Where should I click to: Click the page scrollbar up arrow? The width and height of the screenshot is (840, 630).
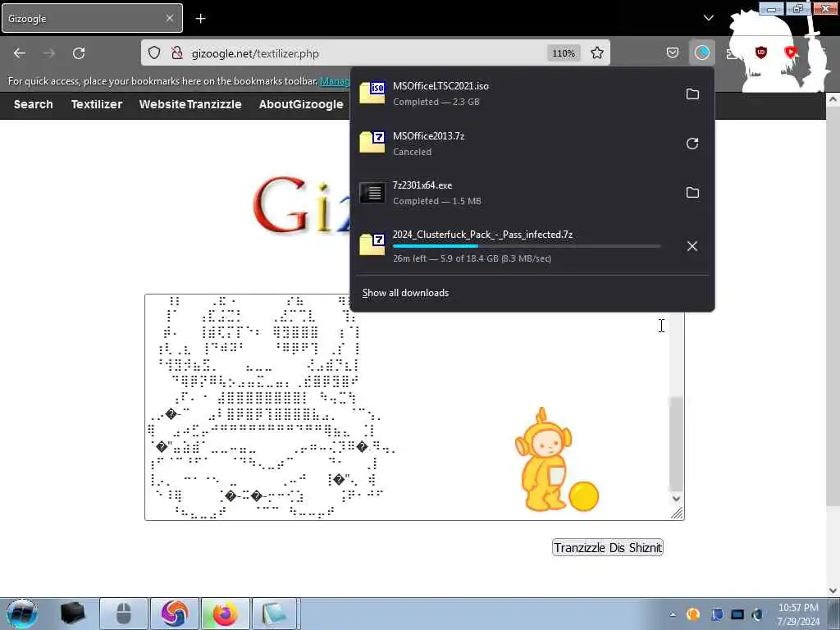[833, 99]
